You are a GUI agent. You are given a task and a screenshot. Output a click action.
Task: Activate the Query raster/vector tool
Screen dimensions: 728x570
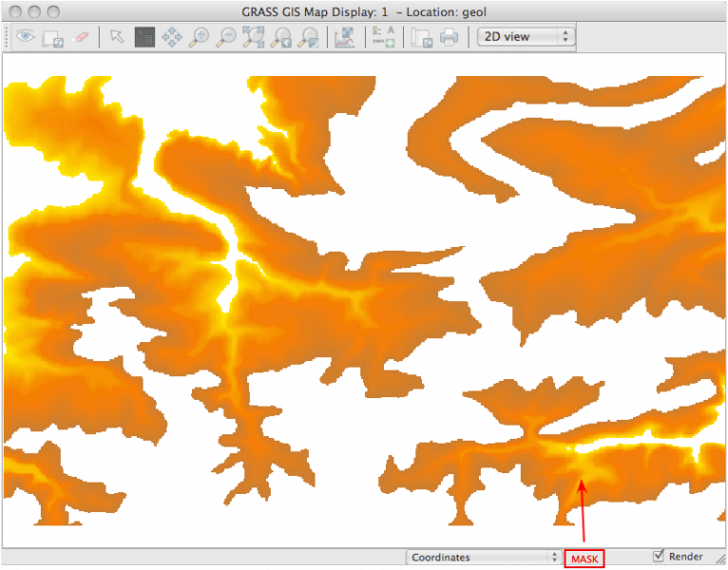(144, 37)
